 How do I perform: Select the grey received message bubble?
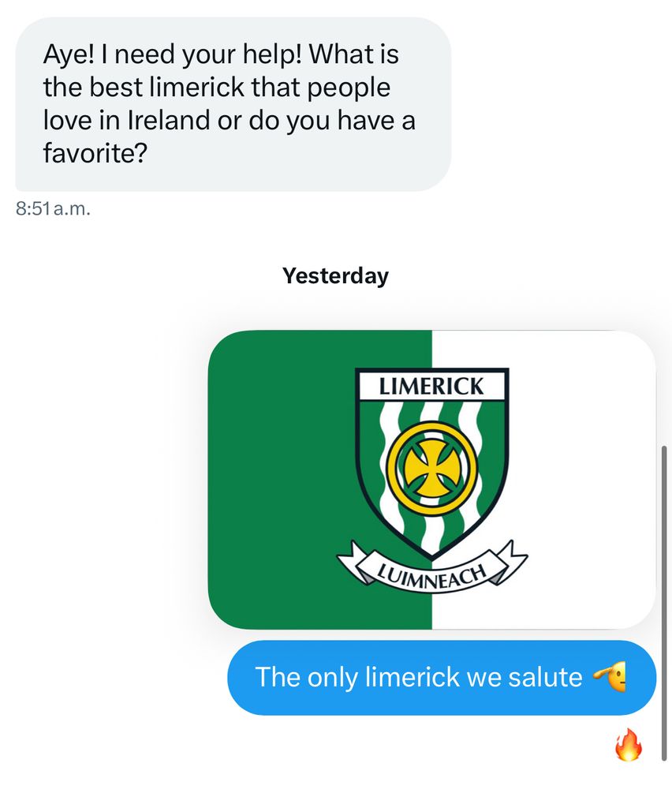[x=233, y=103]
